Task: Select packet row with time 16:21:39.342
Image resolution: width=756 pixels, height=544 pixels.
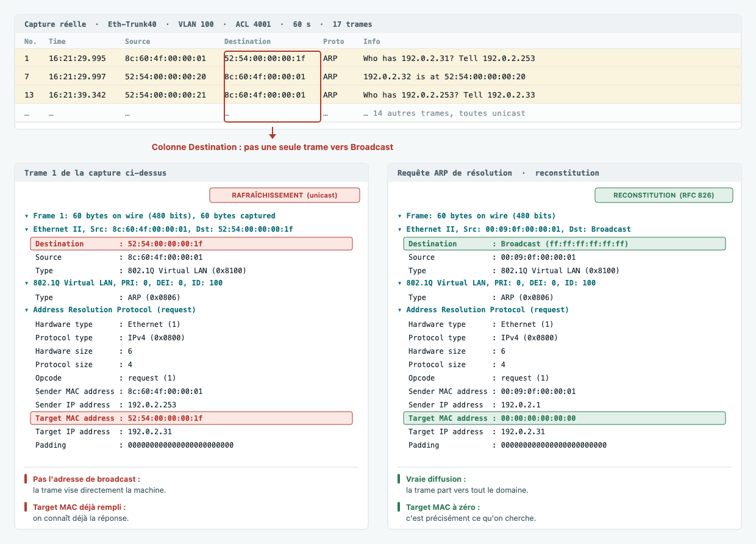Action: pyautogui.click(x=378, y=95)
